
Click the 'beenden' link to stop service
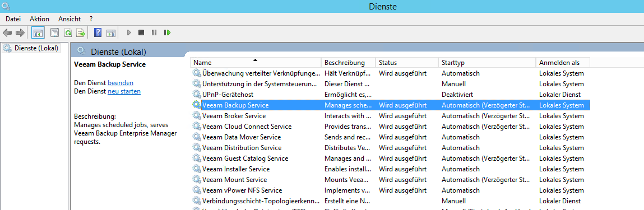pos(121,83)
